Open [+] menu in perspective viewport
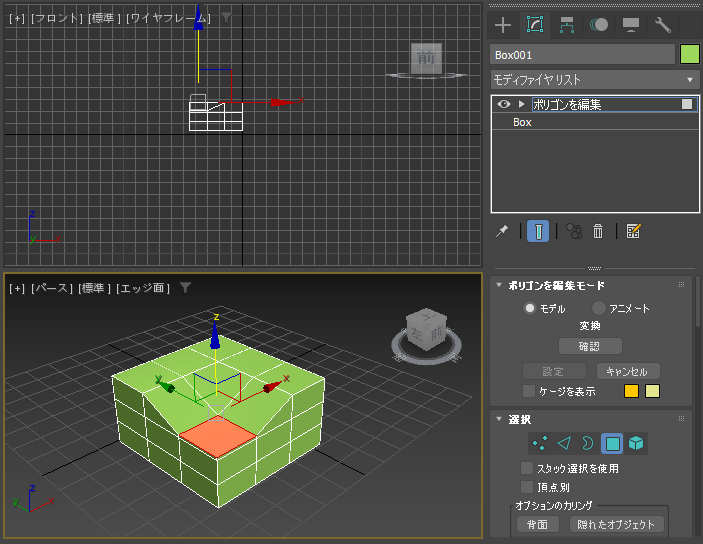Viewport: 703px width, 544px height. [17, 288]
